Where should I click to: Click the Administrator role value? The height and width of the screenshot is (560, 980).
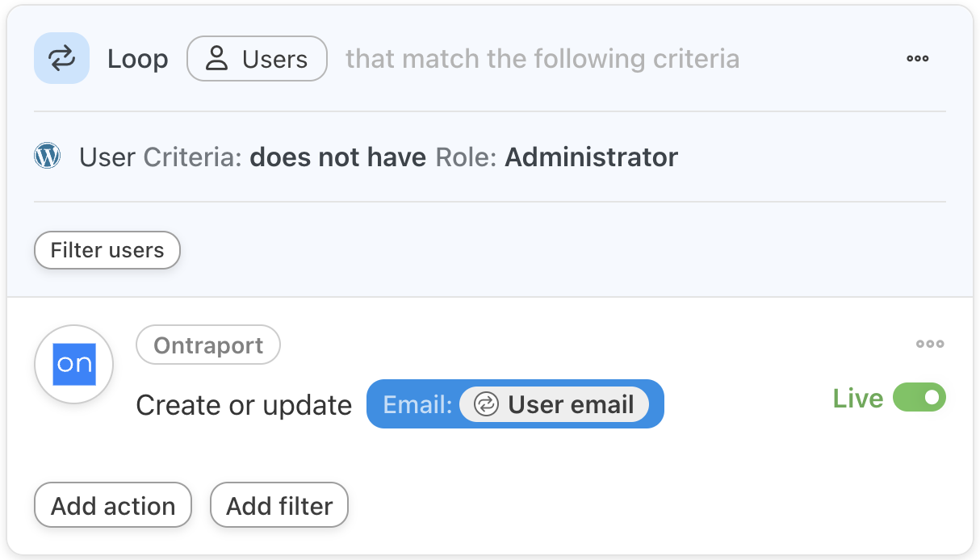[x=591, y=157]
